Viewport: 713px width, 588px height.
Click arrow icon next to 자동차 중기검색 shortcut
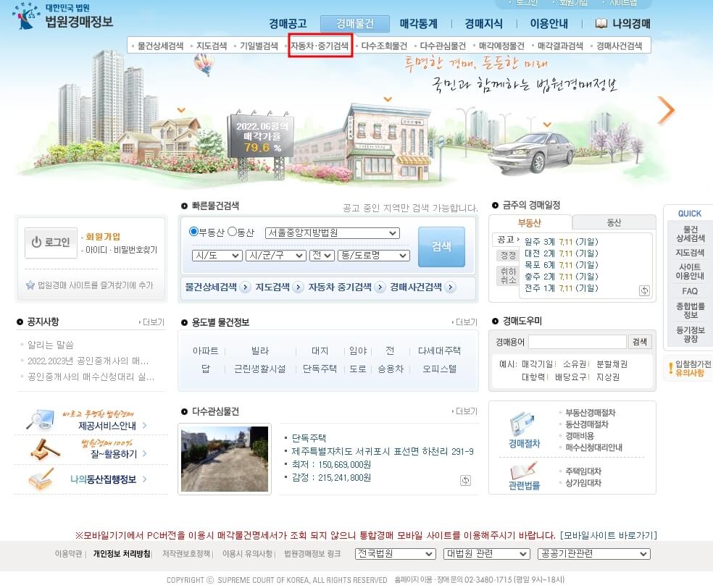point(380,287)
